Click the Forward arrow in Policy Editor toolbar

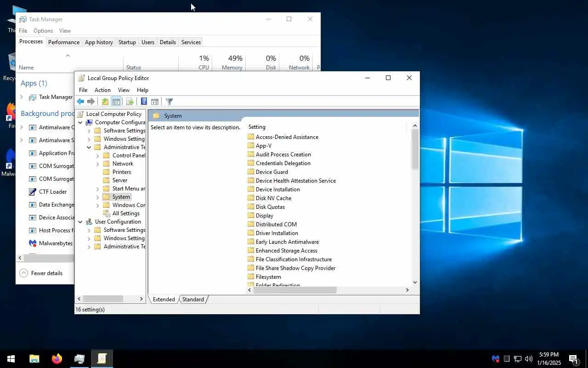pyautogui.click(x=91, y=102)
